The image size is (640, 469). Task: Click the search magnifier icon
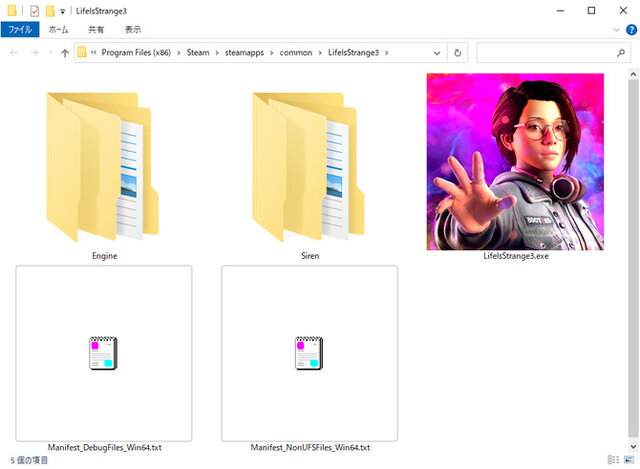point(620,53)
